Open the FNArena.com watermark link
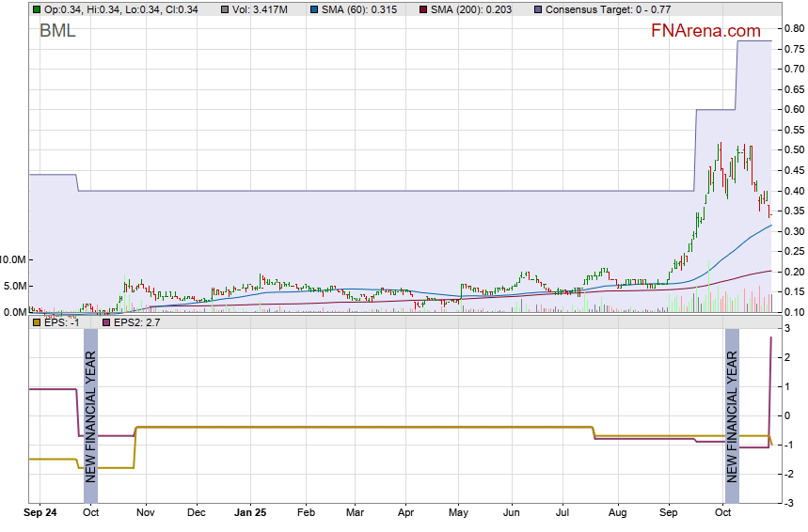 [705, 31]
